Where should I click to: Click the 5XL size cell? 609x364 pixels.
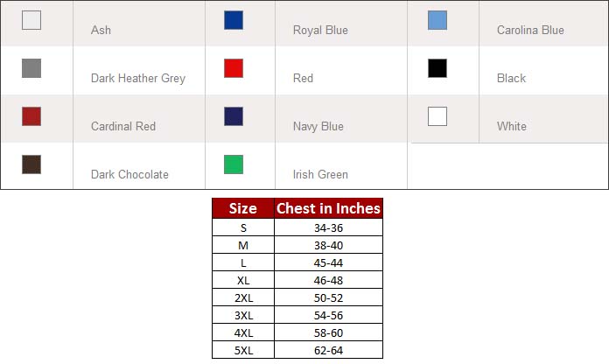pyautogui.click(x=243, y=350)
